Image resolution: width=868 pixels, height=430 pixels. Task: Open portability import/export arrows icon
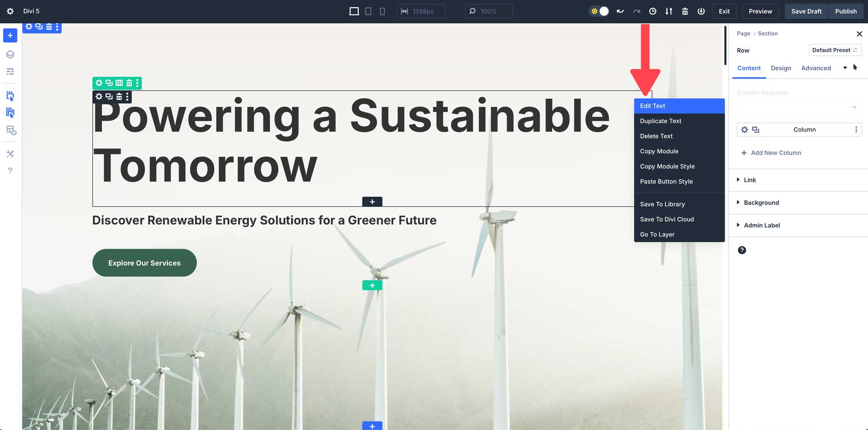[x=669, y=11]
